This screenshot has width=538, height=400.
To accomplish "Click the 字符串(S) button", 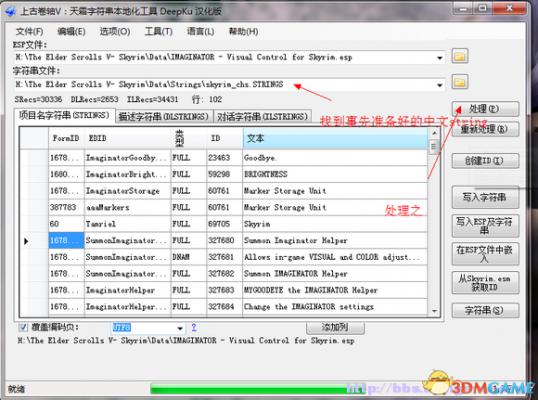I will [x=485, y=310].
